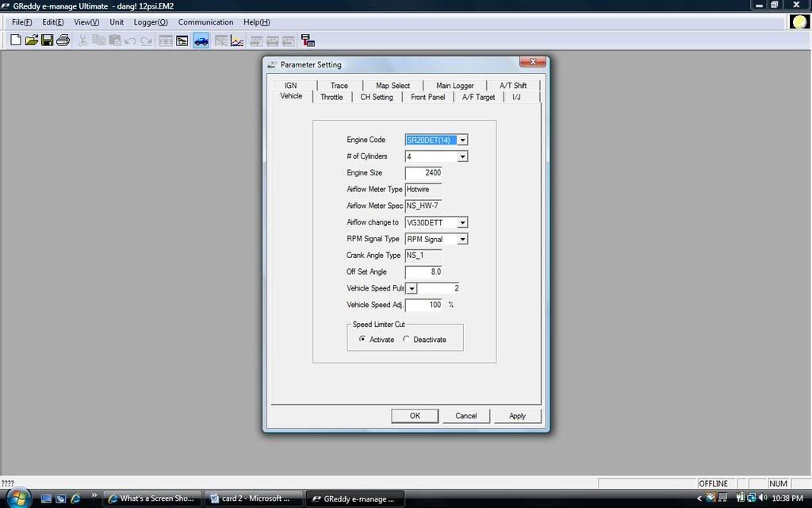Click the Paste clipboard icon
The image size is (812, 508).
point(114,40)
